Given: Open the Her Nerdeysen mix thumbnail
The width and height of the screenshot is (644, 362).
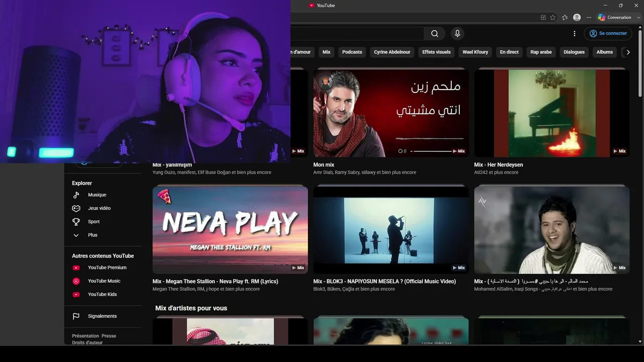Looking at the screenshot, I should 552,113.
